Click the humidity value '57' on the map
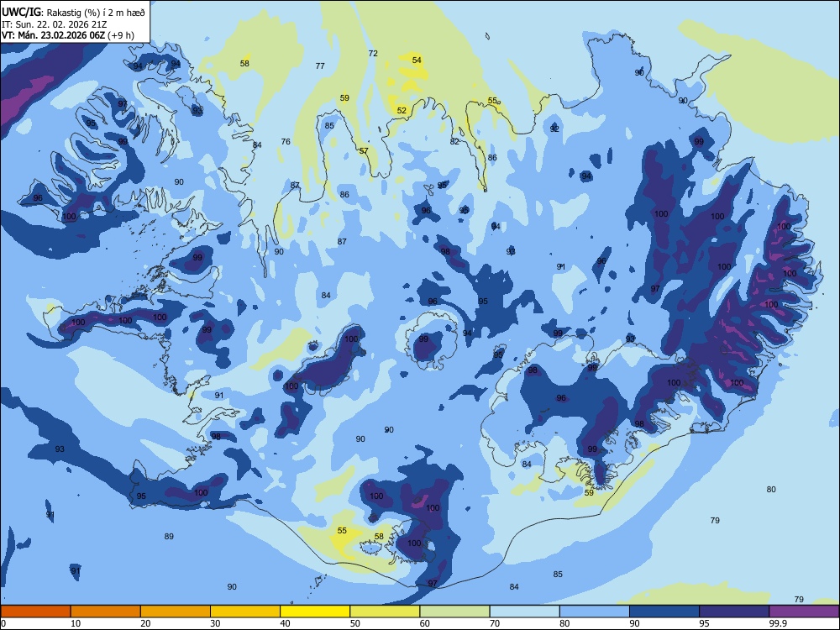 click(364, 150)
